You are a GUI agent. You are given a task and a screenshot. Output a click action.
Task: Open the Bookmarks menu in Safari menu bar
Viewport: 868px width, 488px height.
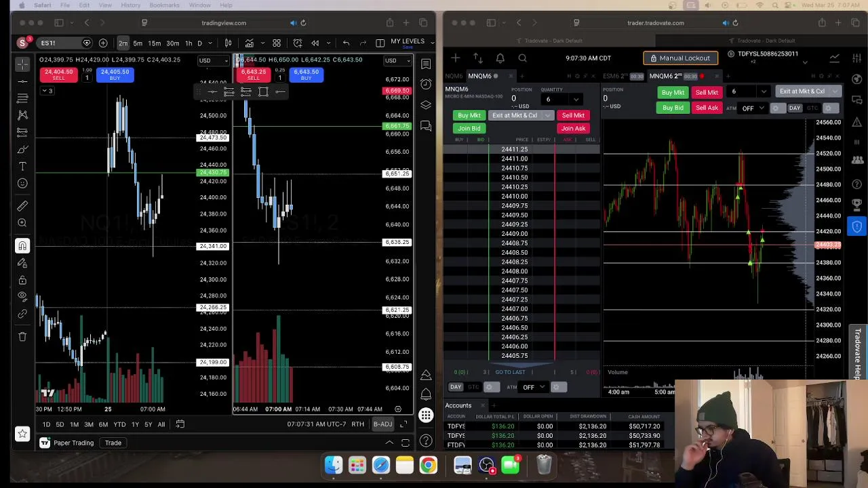pyautogui.click(x=164, y=5)
